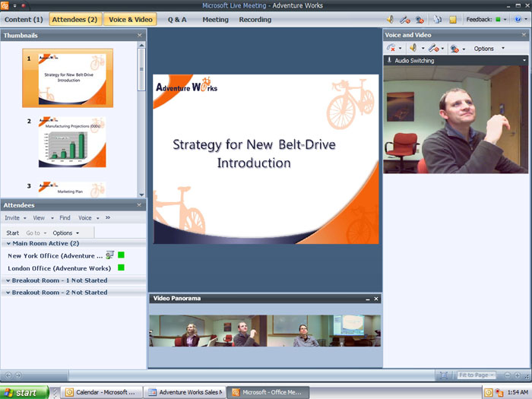Click New York Office green status square
The image size is (532, 399).
tap(121, 255)
